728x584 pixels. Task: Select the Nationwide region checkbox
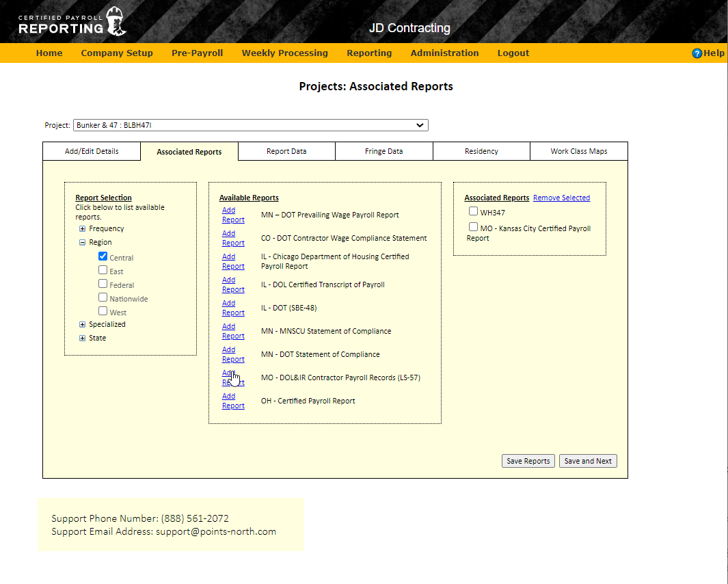[103, 297]
